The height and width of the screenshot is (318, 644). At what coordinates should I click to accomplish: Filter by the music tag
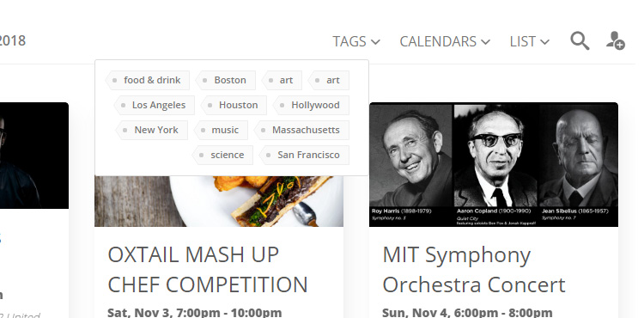click(x=221, y=130)
